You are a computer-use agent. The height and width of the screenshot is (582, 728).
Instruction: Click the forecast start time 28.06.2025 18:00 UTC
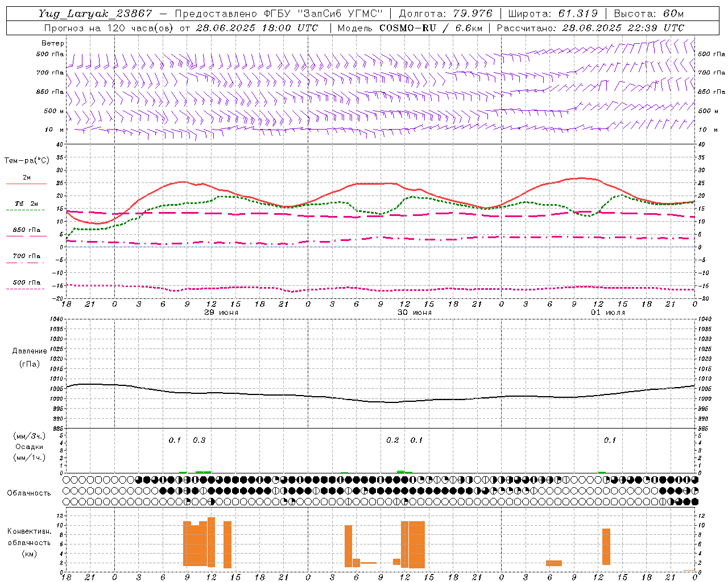click(257, 27)
